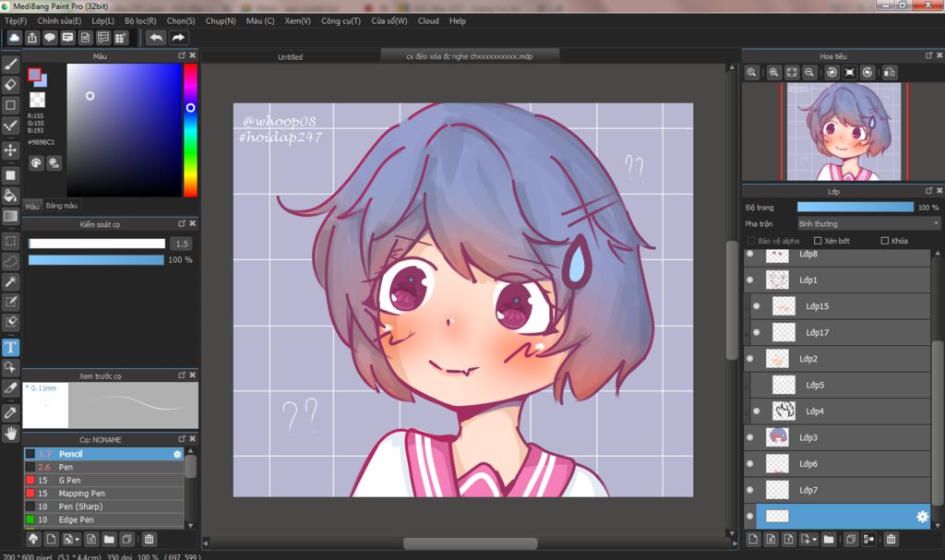945x560 pixels.
Task: Switch to the Bảng màu tab
Action: 62,206
